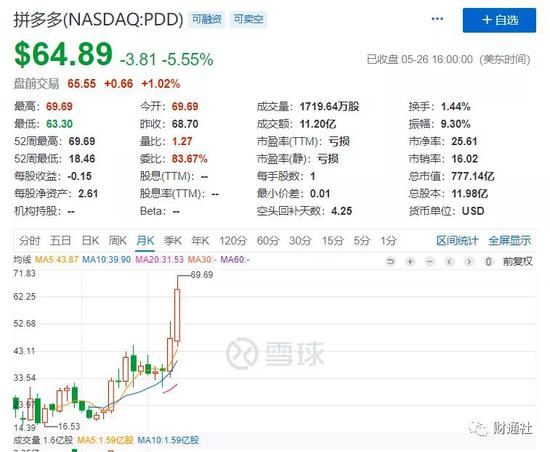Screen dimensions: 550x452
Task: Click the 最低 value 63.30
Action: click(x=60, y=124)
